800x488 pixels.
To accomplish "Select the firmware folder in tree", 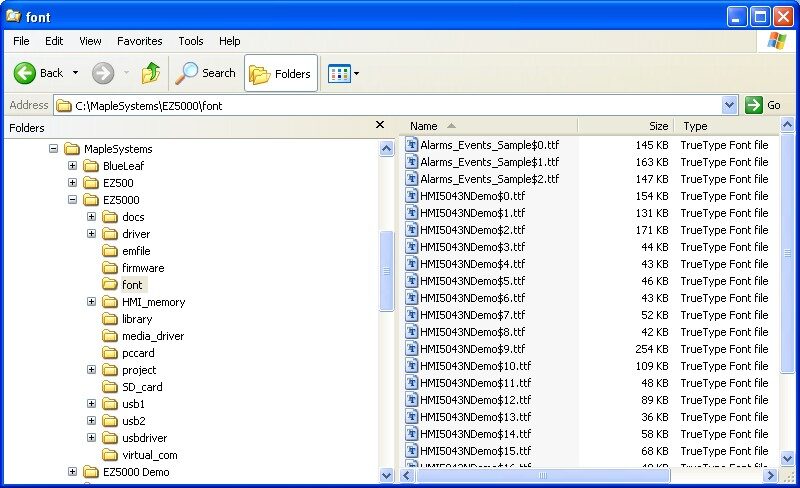I will pos(133,267).
